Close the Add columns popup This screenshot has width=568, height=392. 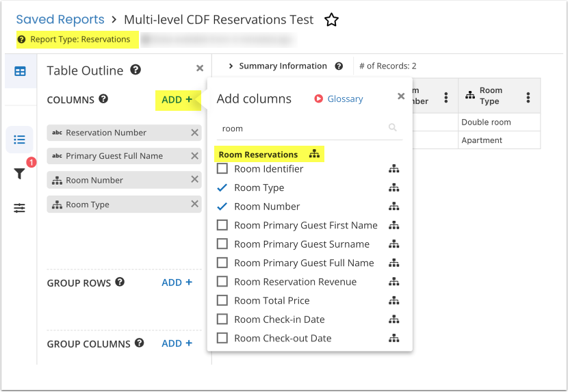point(401,96)
